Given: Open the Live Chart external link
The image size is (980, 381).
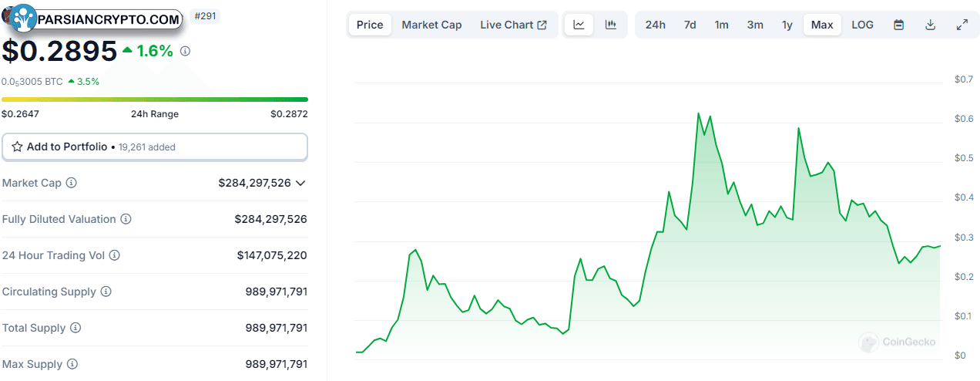Looking at the screenshot, I should 513,25.
